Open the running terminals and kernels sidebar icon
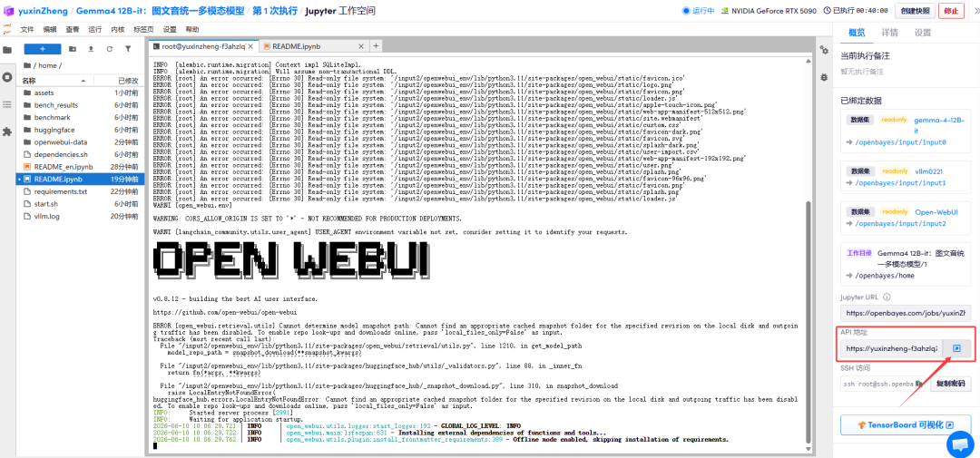Screen dimensions: 980x458 (x=7, y=77)
